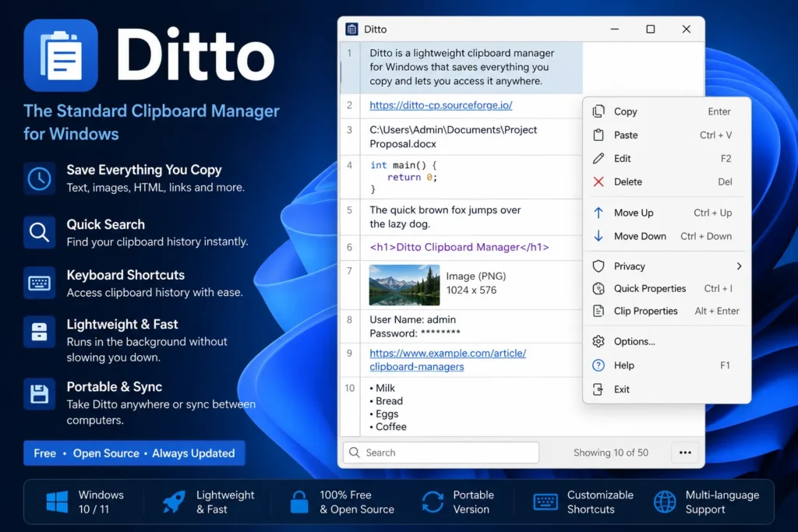Click the floppy disk icon beside Portable & Sync
Image resolution: width=798 pixels, height=532 pixels.
tap(39, 394)
